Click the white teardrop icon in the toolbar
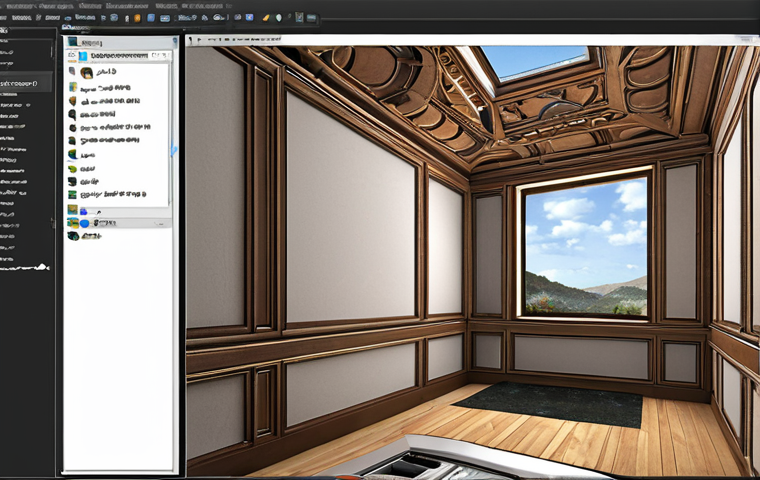The width and height of the screenshot is (760, 480). click(x=279, y=18)
